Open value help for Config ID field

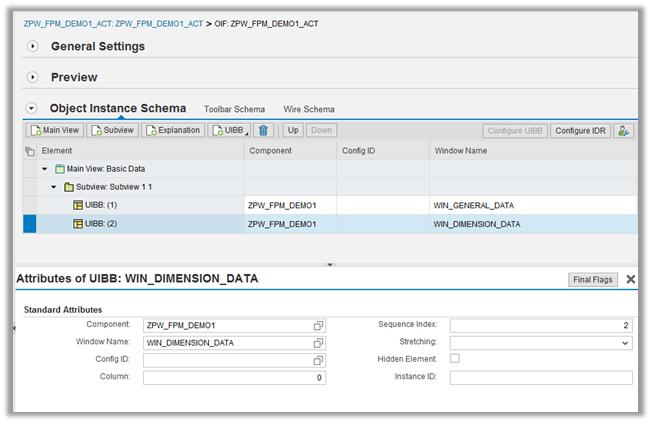coord(318,361)
